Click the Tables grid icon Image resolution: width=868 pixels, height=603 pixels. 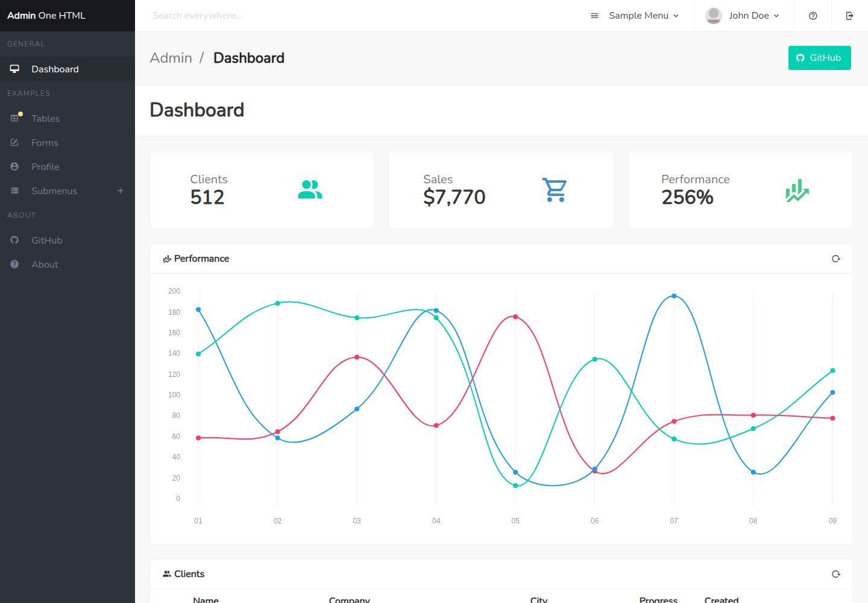pyautogui.click(x=14, y=118)
